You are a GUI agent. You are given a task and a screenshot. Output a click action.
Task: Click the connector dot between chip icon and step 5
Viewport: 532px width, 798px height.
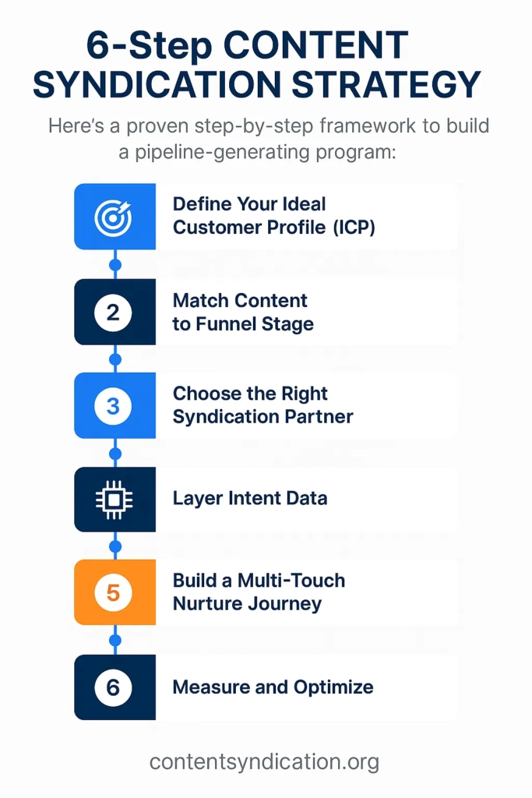pos(115,546)
